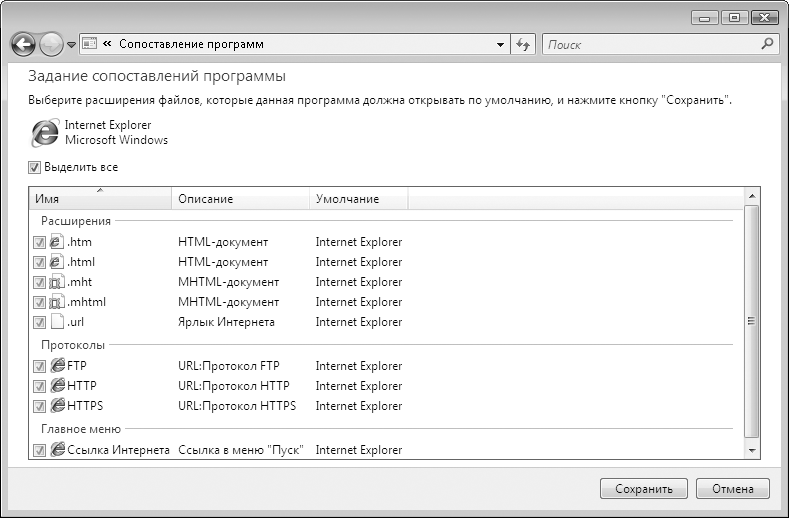
Task: Expand breadcrumb chevron before 'Сопоставление программ'
Action: click(x=107, y=44)
